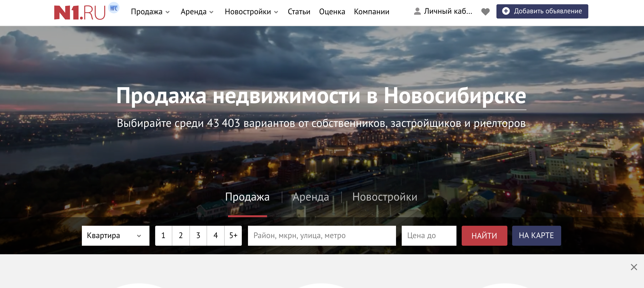The width and height of the screenshot is (644, 288).
Task: Open the Квартира property type dropdown
Action: click(x=115, y=235)
